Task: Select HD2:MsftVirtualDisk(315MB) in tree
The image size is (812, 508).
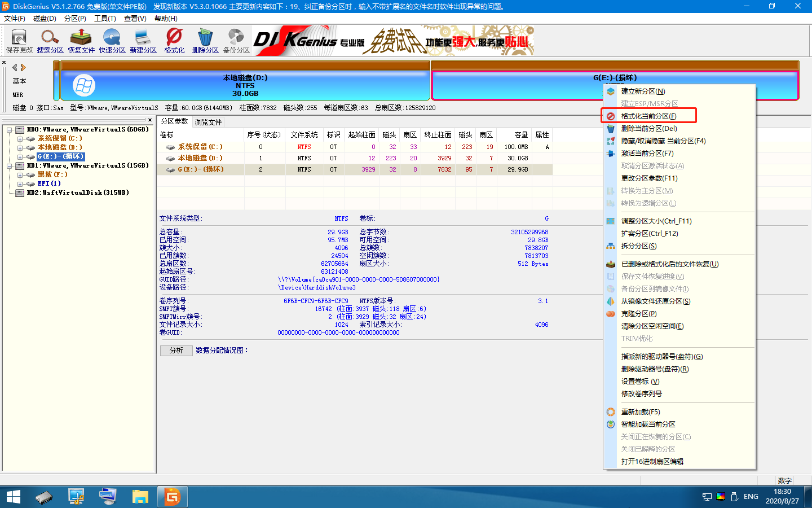Action: click(78, 192)
